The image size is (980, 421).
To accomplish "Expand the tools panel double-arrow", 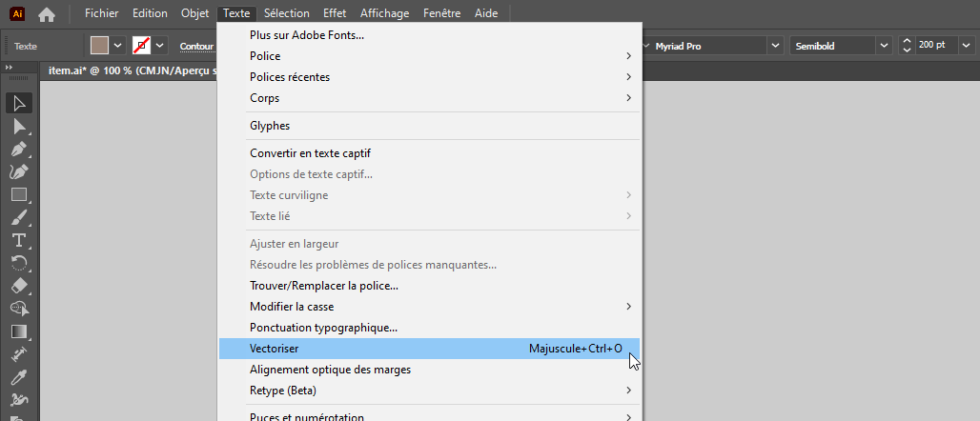I will click(10, 67).
